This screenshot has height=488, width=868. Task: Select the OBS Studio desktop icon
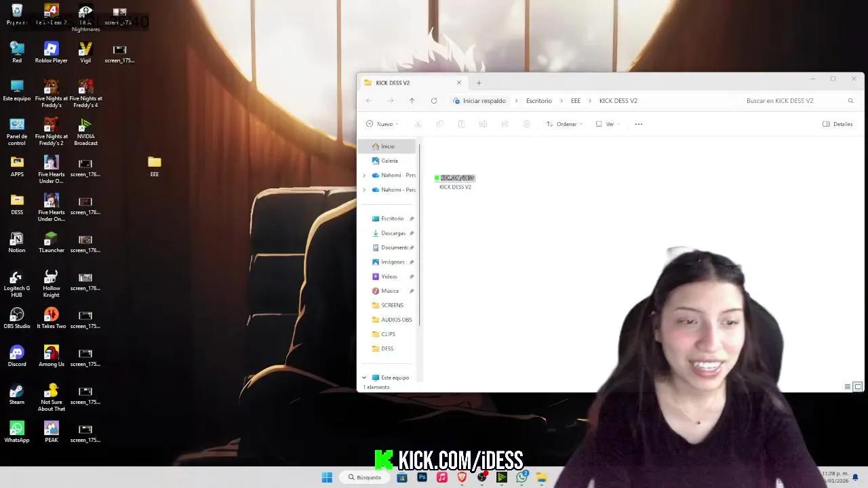(17, 319)
